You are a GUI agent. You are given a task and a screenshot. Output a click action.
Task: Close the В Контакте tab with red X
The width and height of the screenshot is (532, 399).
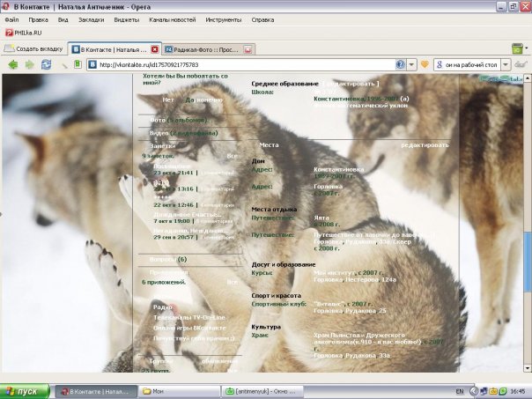pos(155,49)
